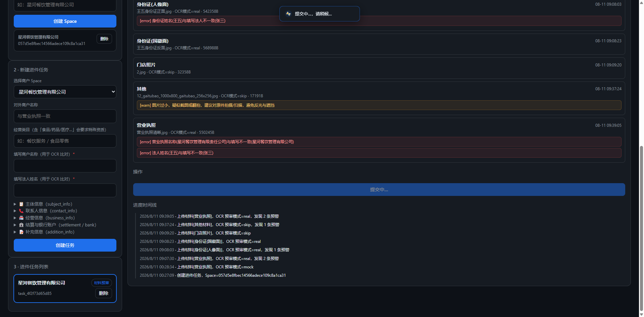Click the red phone icon beside 联系人信息

(21, 211)
